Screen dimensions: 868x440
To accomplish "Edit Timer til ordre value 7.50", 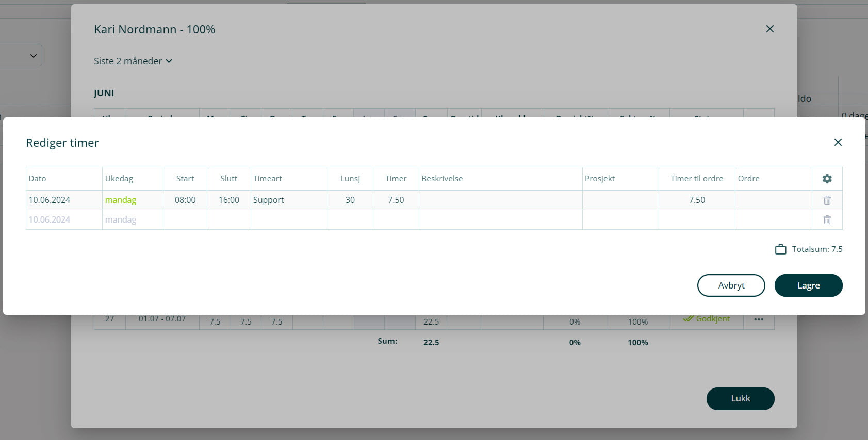I will coord(696,200).
